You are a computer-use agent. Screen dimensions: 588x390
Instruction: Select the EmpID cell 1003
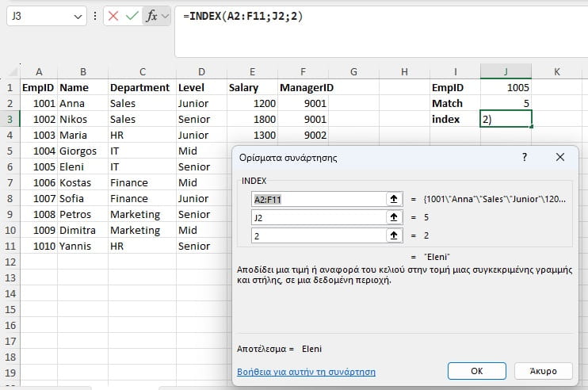click(x=39, y=135)
